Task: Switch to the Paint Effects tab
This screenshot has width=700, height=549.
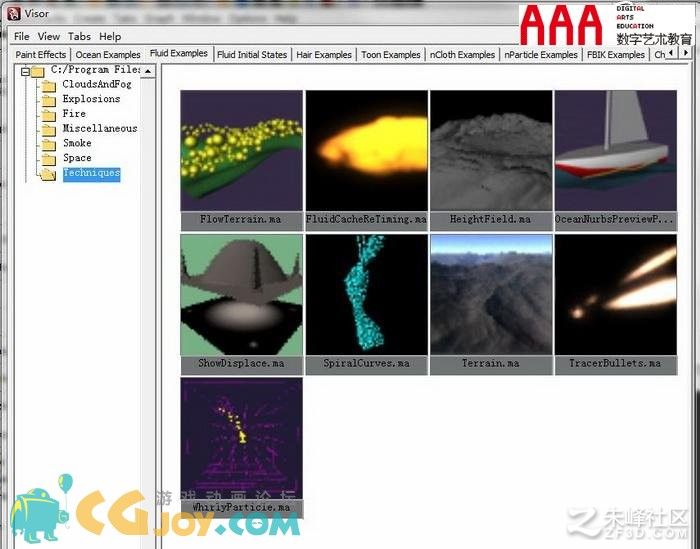Action: [41, 54]
